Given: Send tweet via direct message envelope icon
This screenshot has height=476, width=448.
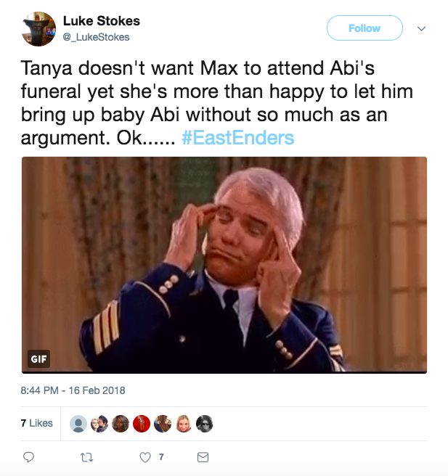Looking at the screenshot, I should tap(203, 457).
